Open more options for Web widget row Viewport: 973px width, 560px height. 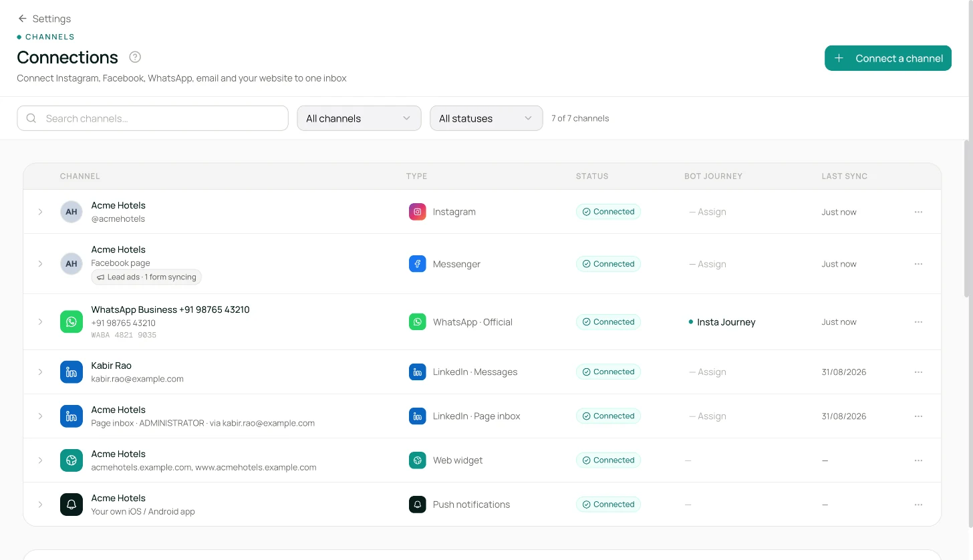pos(918,460)
